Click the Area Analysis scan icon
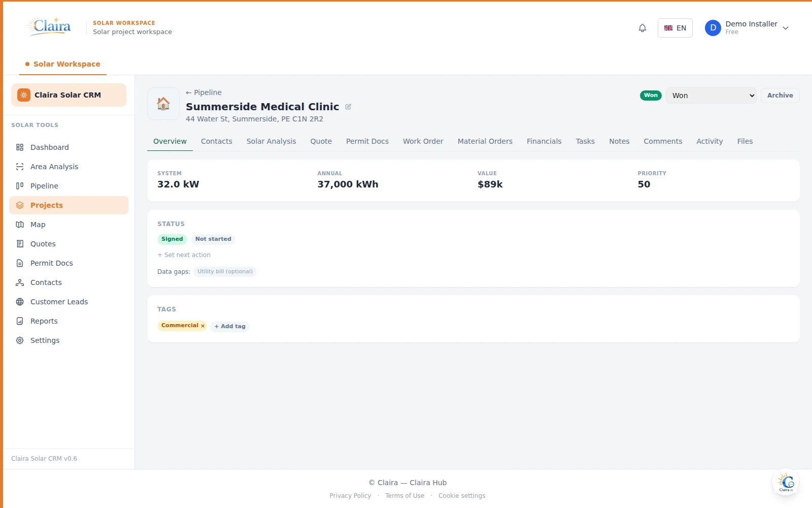 pos(20,167)
